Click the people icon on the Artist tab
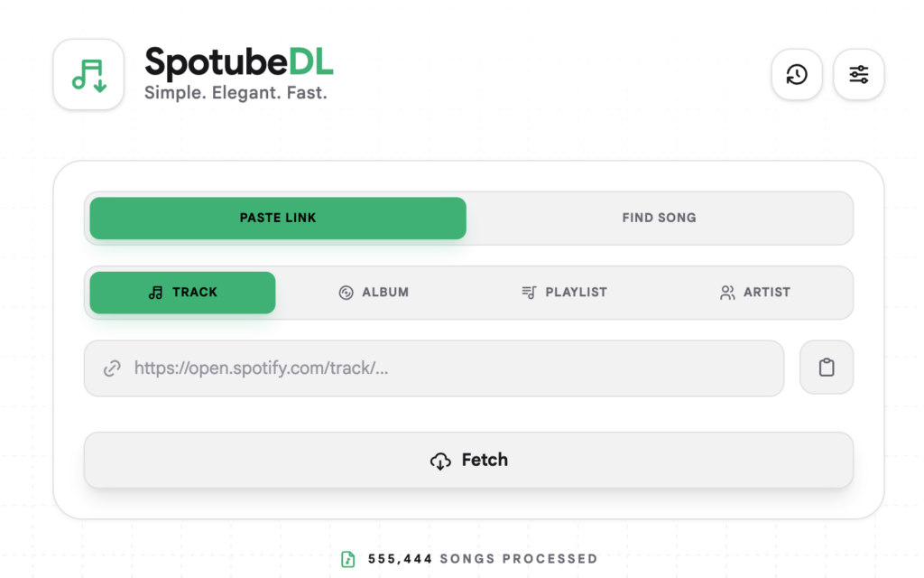The width and height of the screenshot is (924, 578). pyautogui.click(x=727, y=292)
